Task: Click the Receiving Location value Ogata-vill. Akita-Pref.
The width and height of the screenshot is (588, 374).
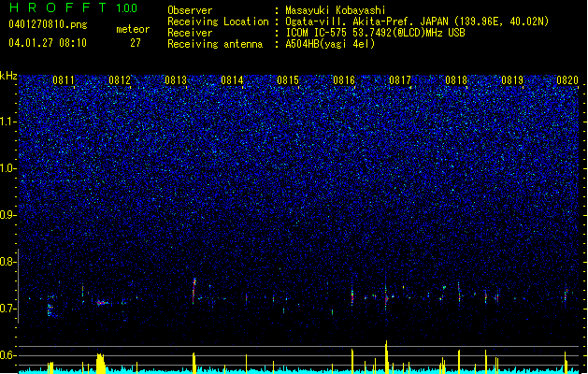Action: point(366,22)
